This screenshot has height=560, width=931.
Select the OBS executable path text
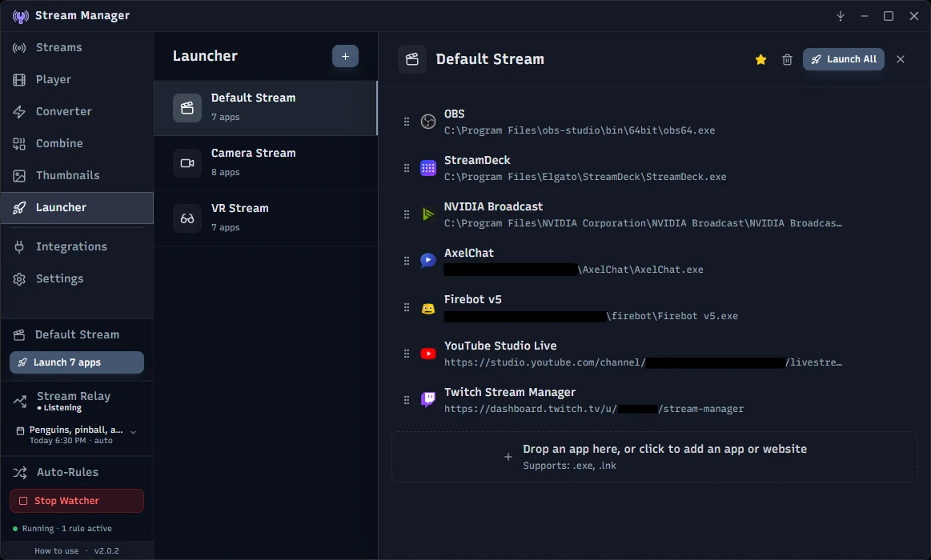[580, 130]
